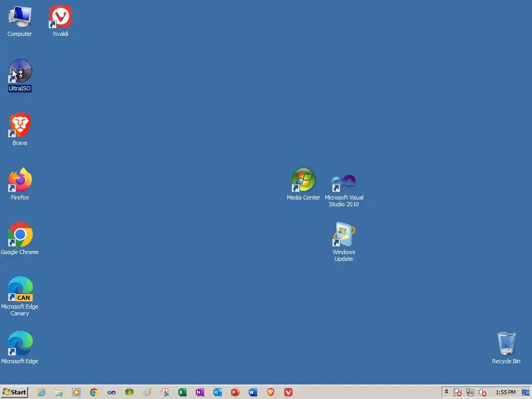Select the Vivaldi desktop shortcut

click(60, 21)
